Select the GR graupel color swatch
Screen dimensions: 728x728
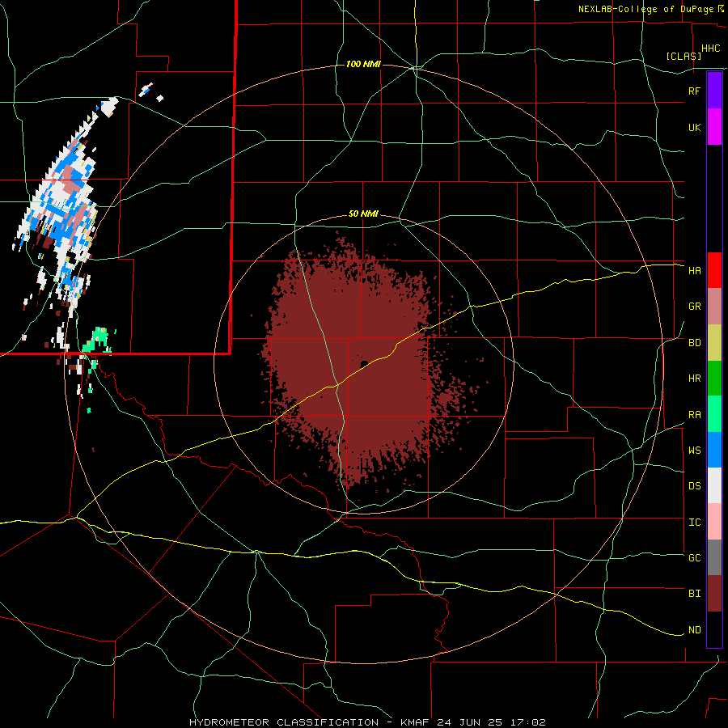714,307
